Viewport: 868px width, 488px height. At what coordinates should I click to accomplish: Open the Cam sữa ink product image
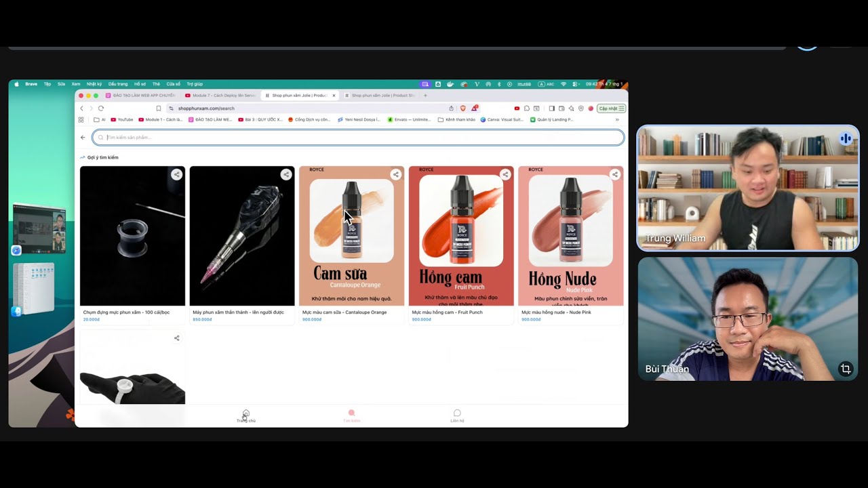pyautogui.click(x=351, y=236)
